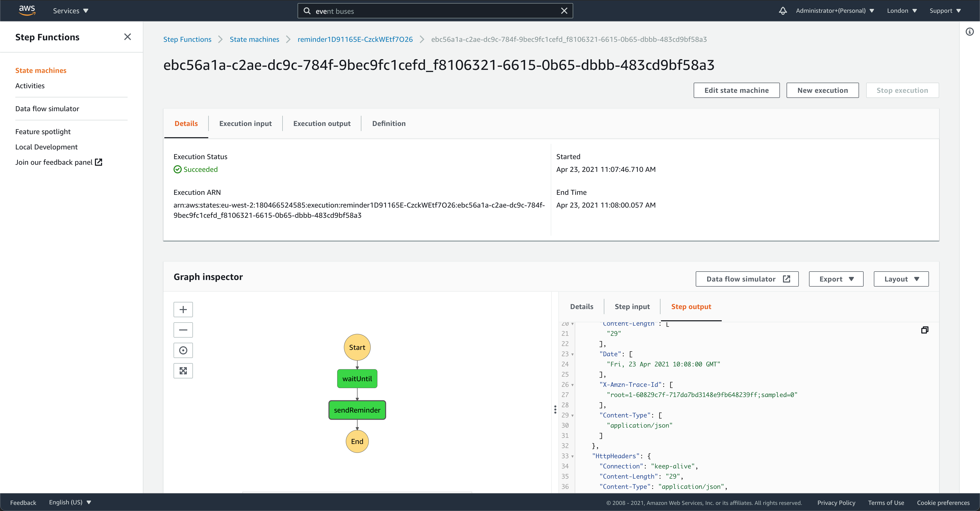Open the graph inspector Details tab
The width and height of the screenshot is (980, 511).
pyautogui.click(x=581, y=306)
